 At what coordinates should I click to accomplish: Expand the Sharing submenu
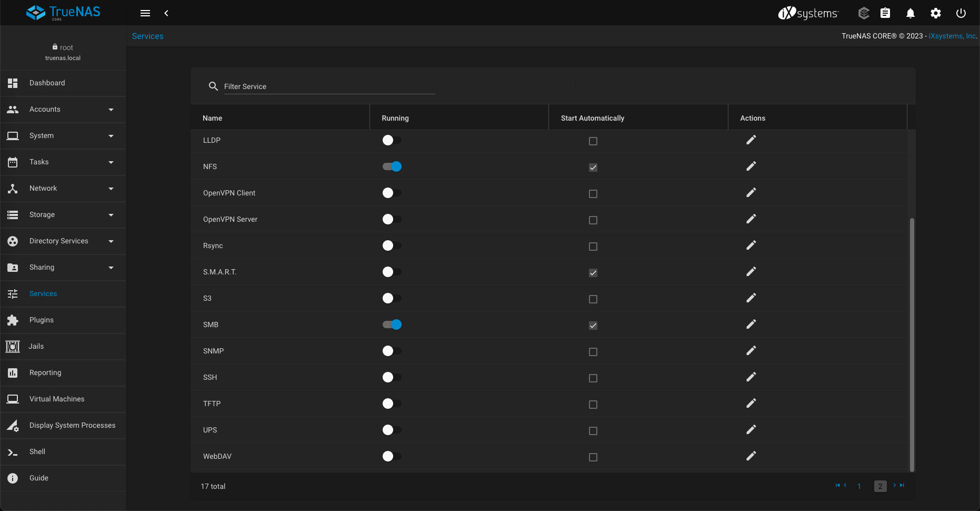click(111, 268)
